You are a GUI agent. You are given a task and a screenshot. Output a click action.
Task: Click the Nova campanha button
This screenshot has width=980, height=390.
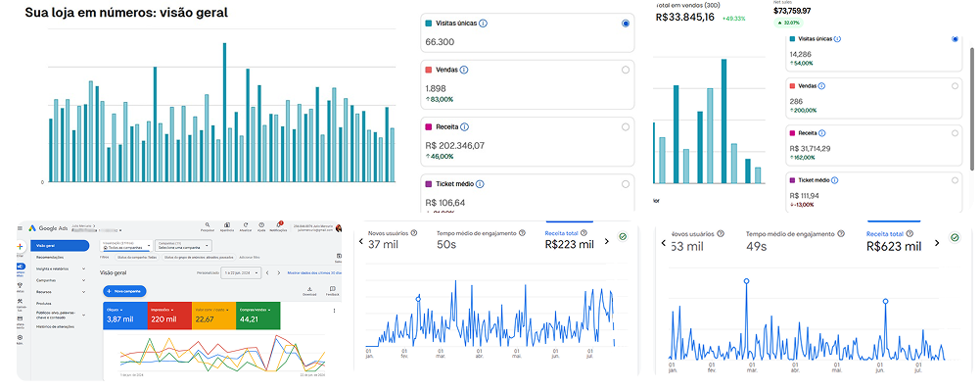pos(125,291)
